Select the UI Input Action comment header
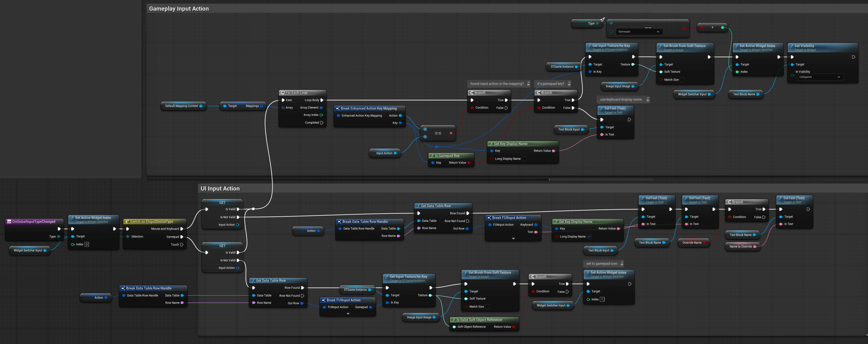 [220, 189]
